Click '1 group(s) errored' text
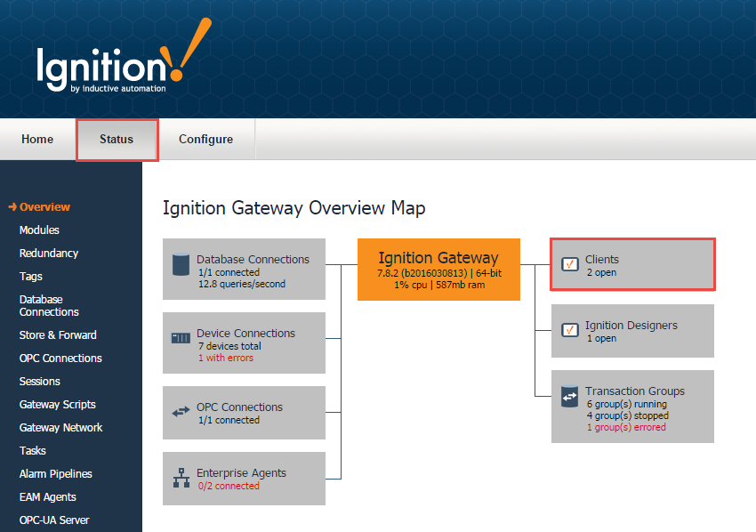The width and height of the screenshot is (756, 532). tap(626, 427)
